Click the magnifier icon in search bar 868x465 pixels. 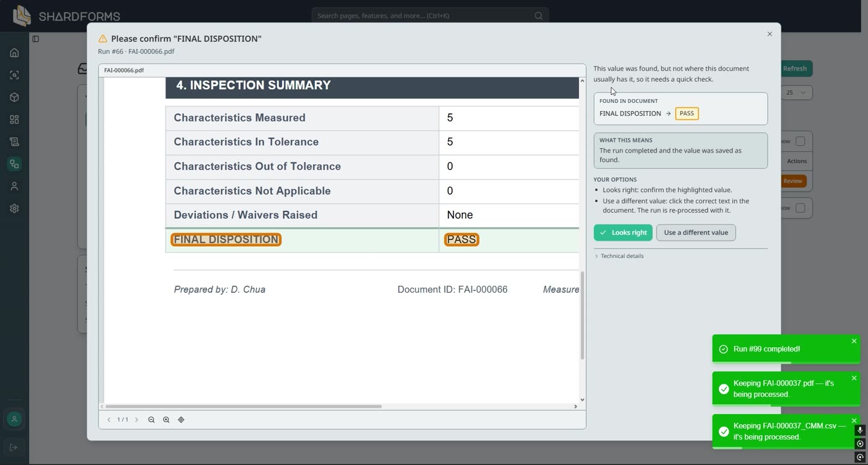[538, 15]
